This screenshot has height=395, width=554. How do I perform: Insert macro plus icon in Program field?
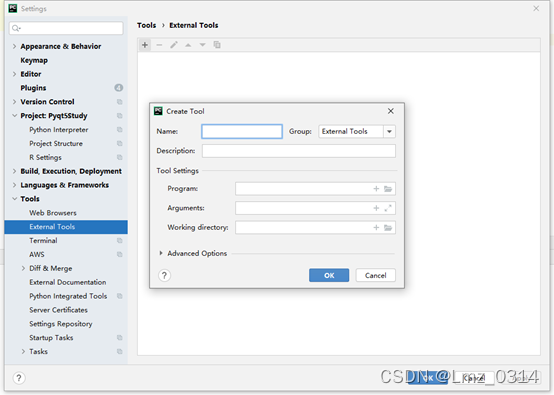376,189
